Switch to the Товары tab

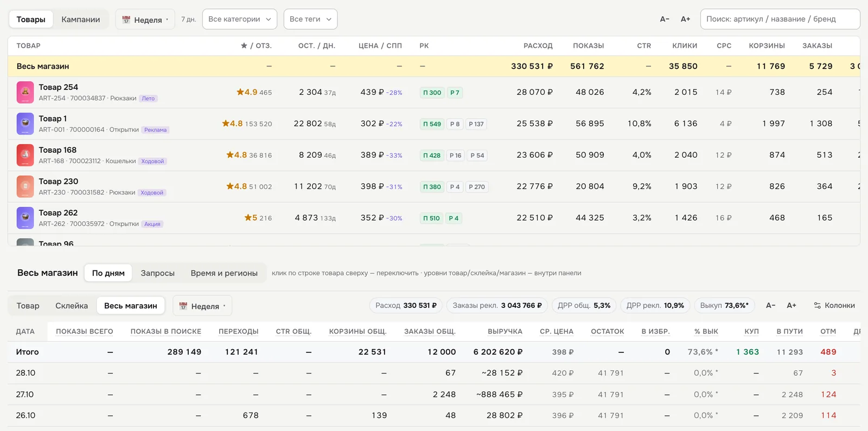tap(31, 20)
